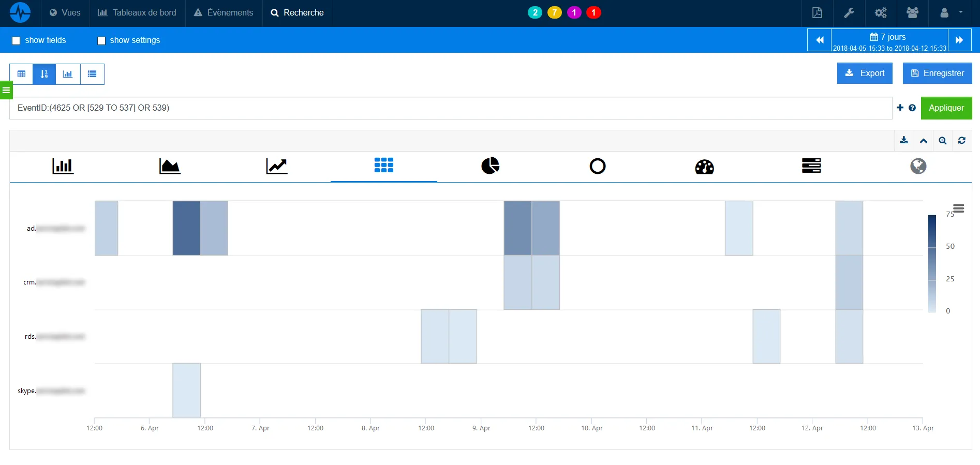This screenshot has width=980, height=465.
Task: Open the world map visualization
Action: click(x=918, y=166)
